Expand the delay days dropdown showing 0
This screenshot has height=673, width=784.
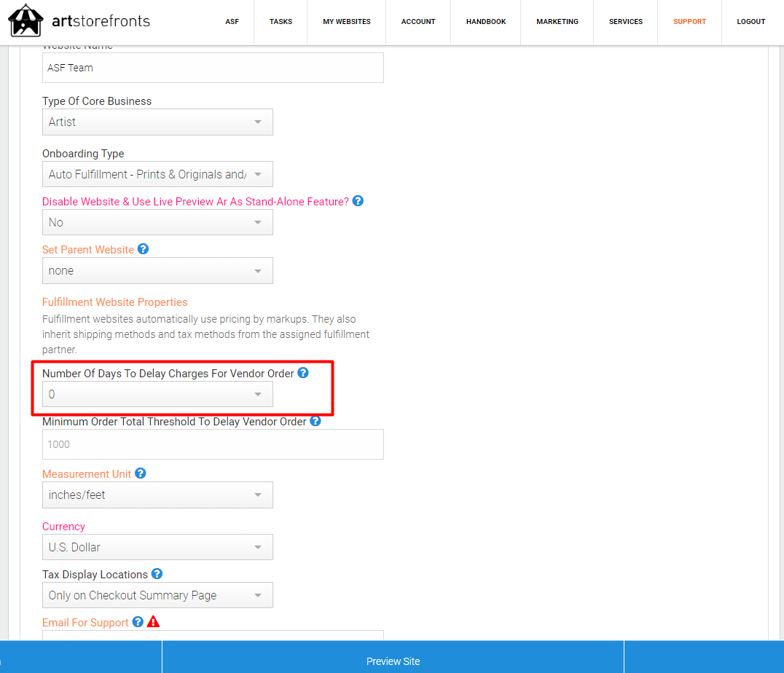pos(157,395)
